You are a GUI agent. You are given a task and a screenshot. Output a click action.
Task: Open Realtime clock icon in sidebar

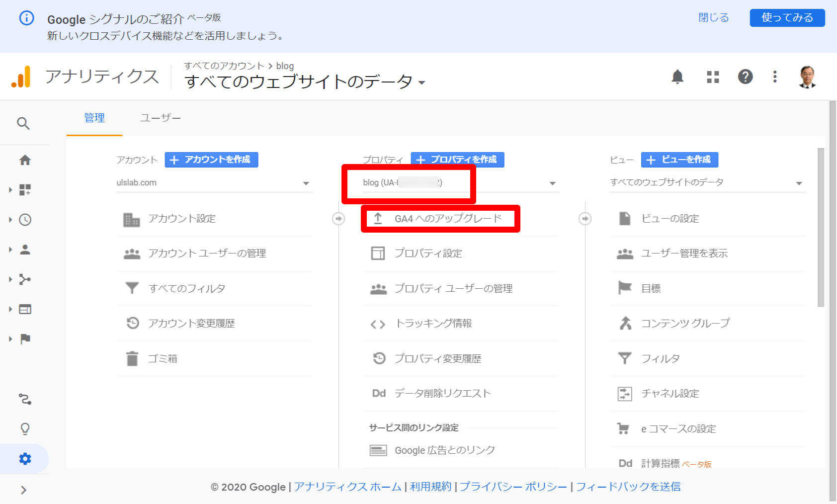(x=25, y=220)
